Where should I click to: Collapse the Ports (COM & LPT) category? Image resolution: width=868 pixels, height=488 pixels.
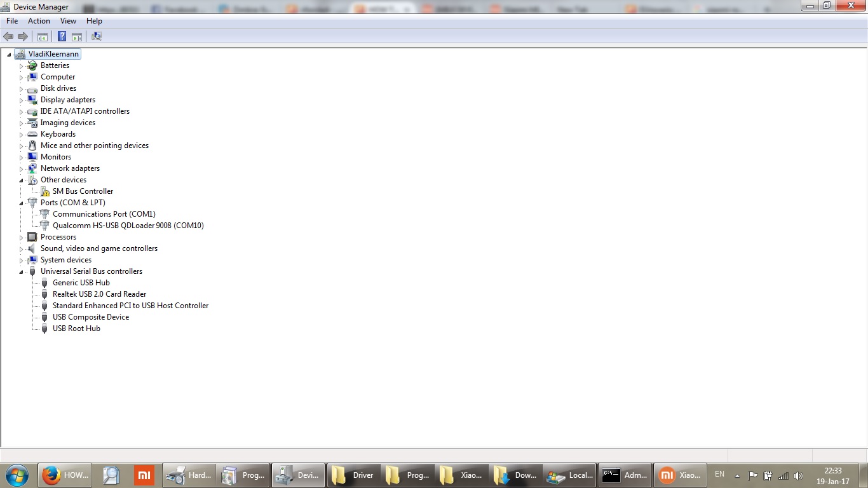pyautogui.click(x=21, y=203)
